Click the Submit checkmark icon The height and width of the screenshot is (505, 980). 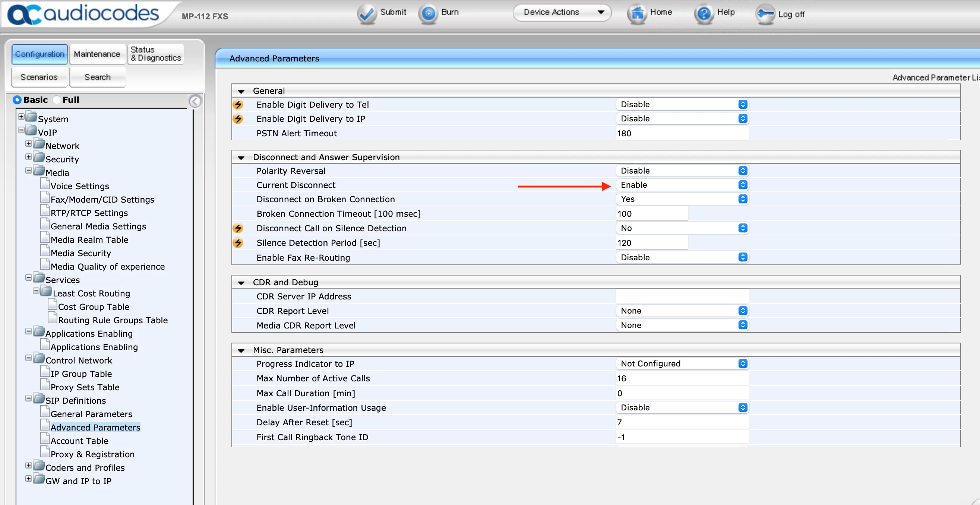pyautogui.click(x=366, y=14)
